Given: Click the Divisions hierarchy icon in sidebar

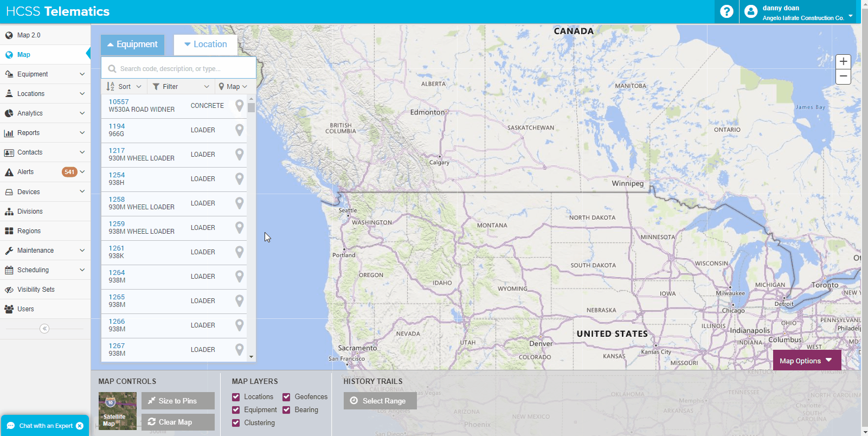Looking at the screenshot, I should (x=9, y=211).
